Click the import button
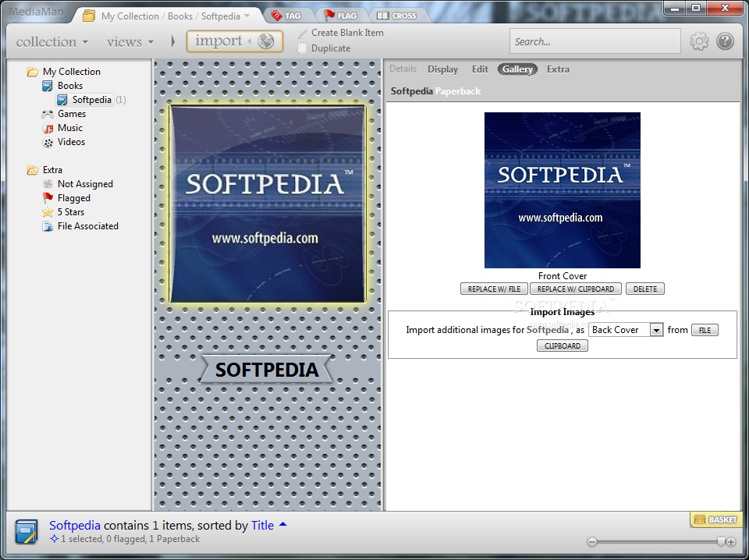This screenshot has height=560, width=749. (235, 41)
